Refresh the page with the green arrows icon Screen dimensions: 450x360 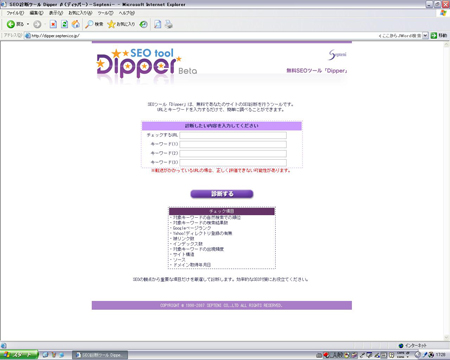pyautogui.click(x=65, y=24)
